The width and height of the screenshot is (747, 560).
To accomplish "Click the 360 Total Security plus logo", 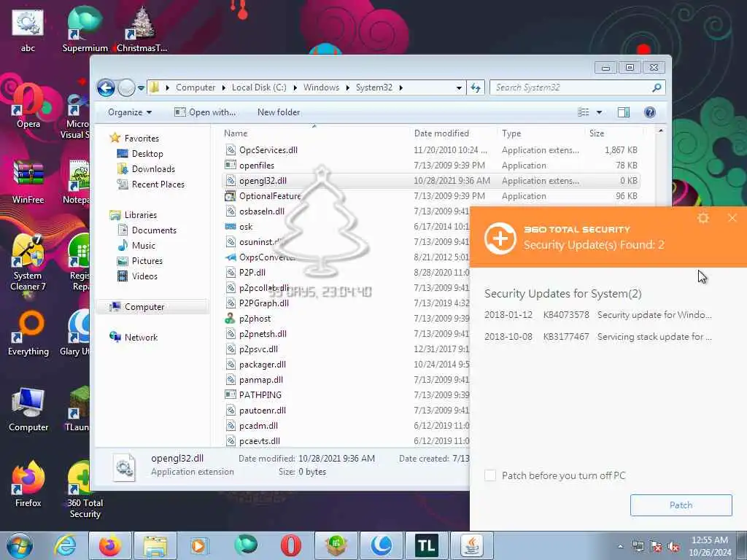I will tap(500, 238).
